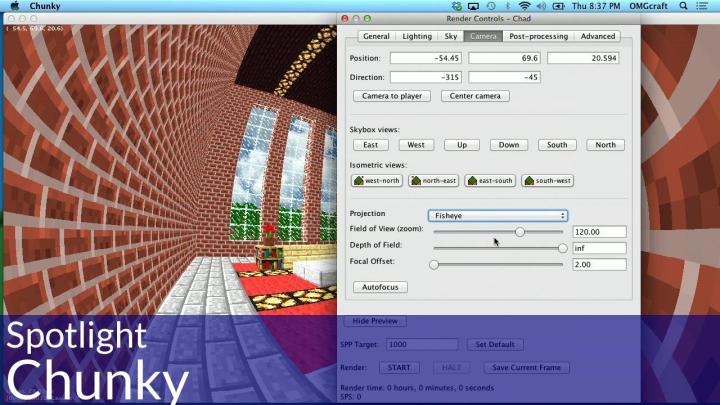Image resolution: width=720 pixels, height=405 pixels.
Task: Click the OMGcraft user name
Action: [x=648, y=6]
